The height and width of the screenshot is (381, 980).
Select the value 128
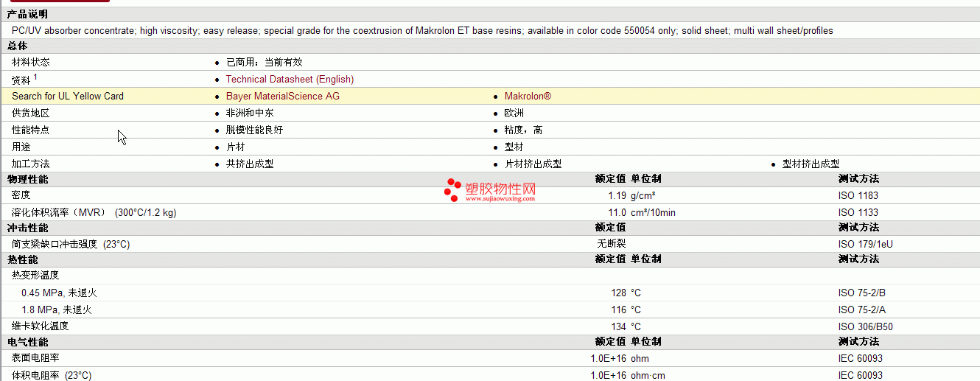(x=618, y=293)
